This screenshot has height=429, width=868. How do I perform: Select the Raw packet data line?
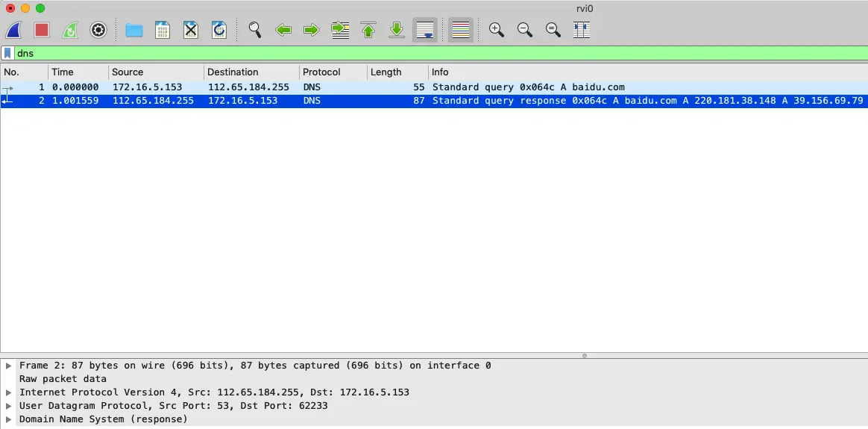63,379
